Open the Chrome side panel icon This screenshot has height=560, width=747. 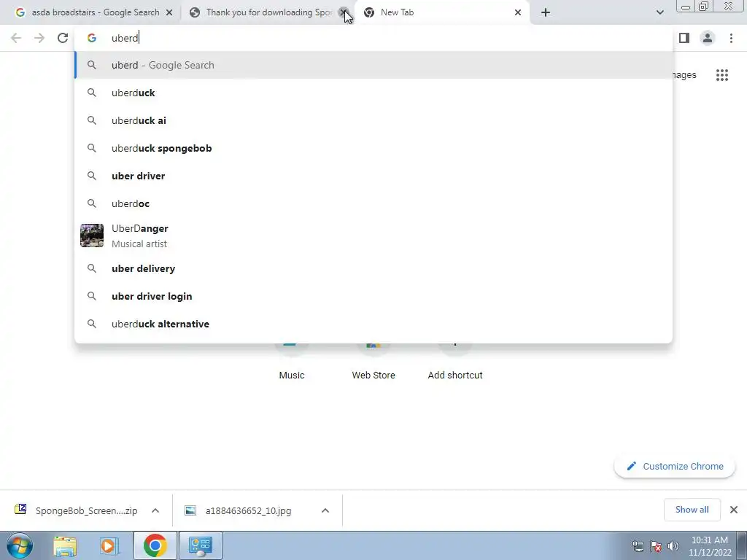click(x=684, y=38)
